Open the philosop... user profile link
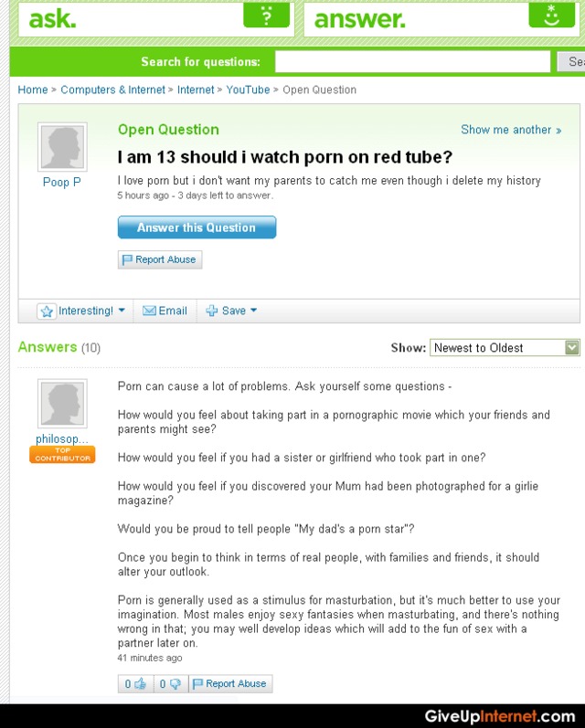Image resolution: width=585 pixels, height=728 pixels. click(62, 438)
